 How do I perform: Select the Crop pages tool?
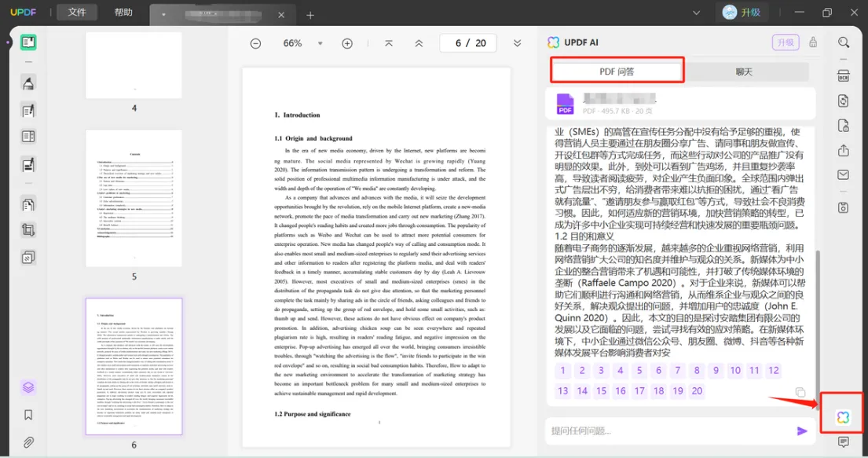pyautogui.click(x=28, y=230)
